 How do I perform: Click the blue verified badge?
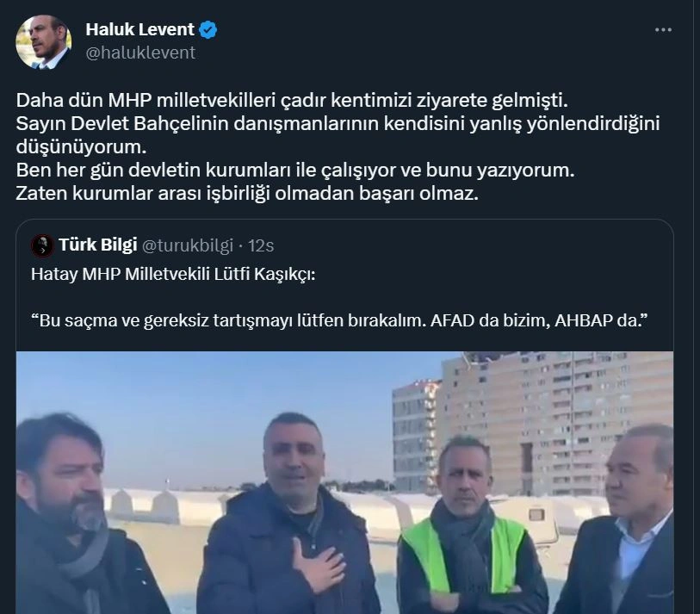(x=208, y=30)
